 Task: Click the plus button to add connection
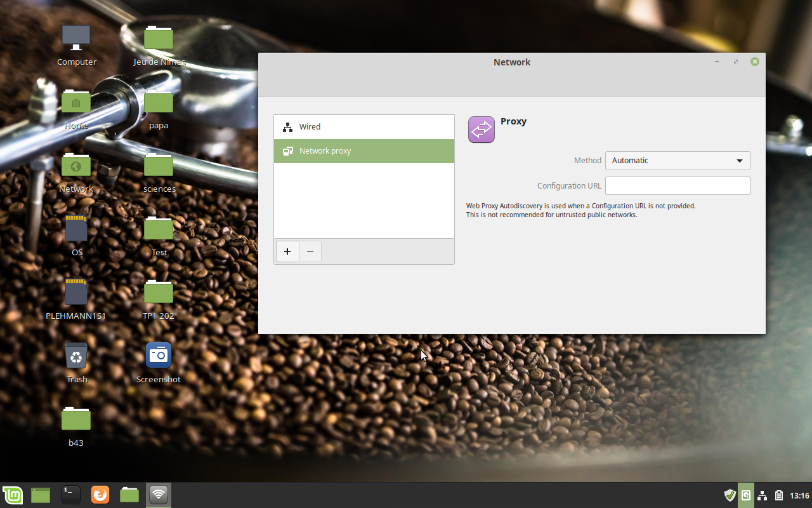point(287,251)
